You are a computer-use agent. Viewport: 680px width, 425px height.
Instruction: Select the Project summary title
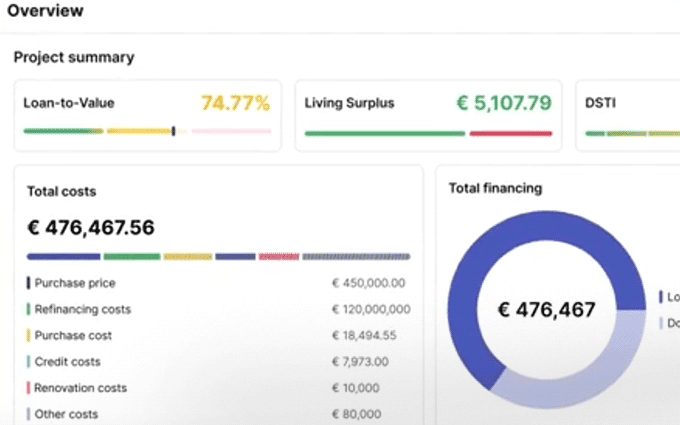click(74, 57)
